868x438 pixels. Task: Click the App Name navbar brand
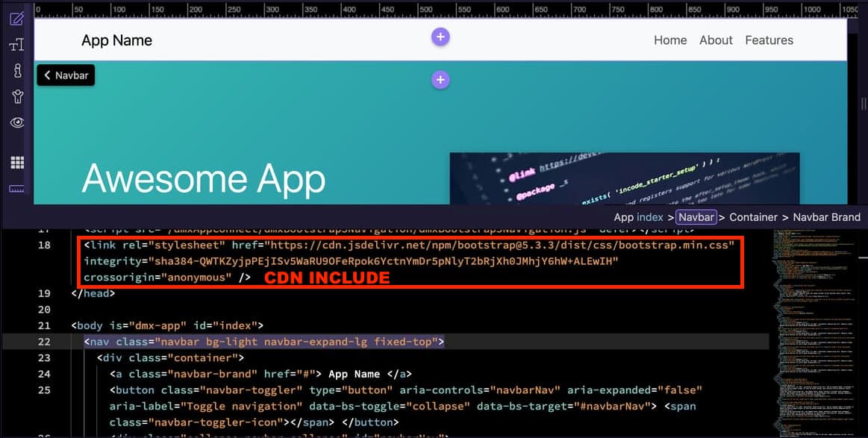pyautogui.click(x=117, y=40)
